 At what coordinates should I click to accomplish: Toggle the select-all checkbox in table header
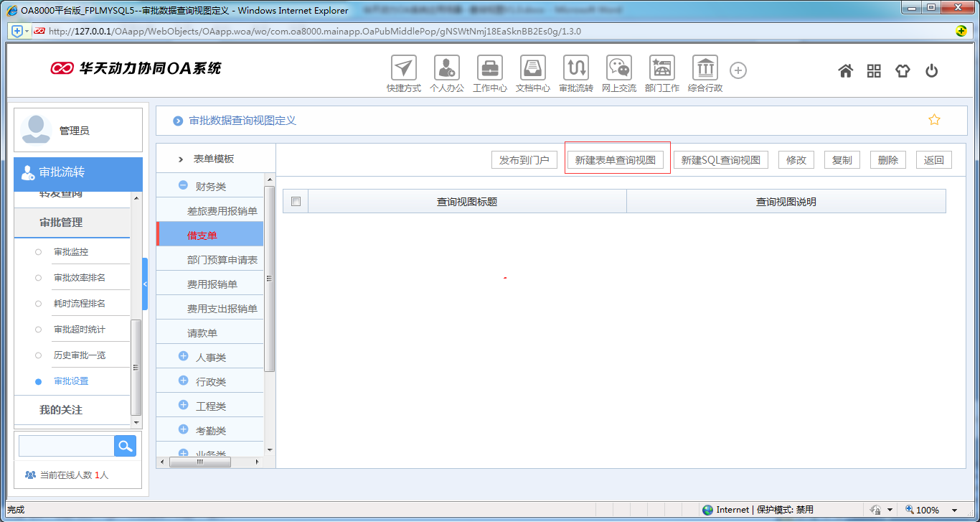pos(296,202)
